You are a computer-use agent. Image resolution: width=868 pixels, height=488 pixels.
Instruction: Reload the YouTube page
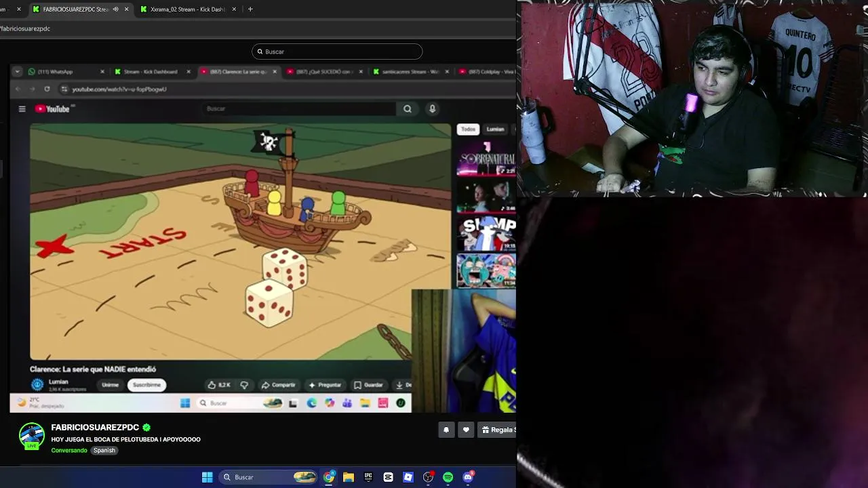(x=47, y=89)
